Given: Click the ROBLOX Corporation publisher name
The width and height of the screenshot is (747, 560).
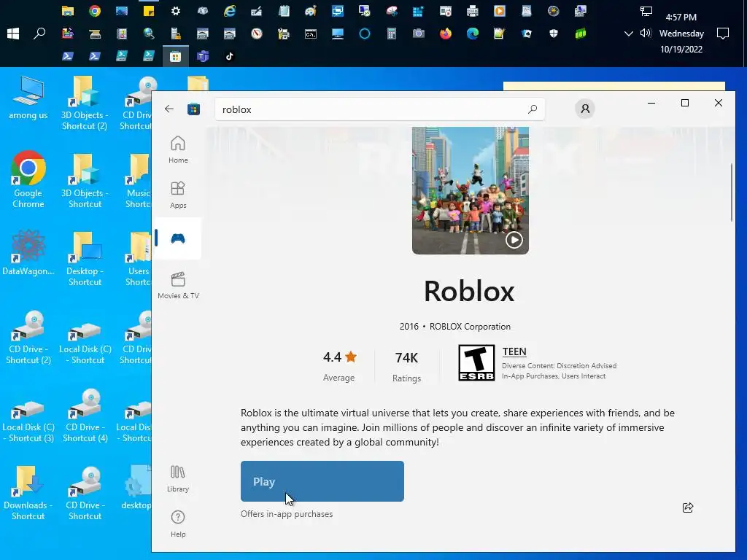Looking at the screenshot, I should (x=471, y=327).
